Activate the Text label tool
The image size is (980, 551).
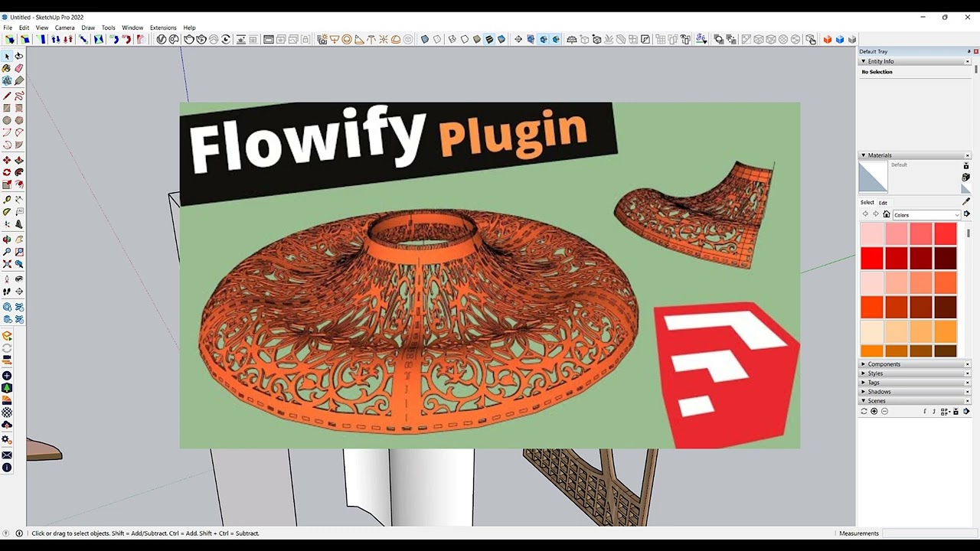point(19,212)
